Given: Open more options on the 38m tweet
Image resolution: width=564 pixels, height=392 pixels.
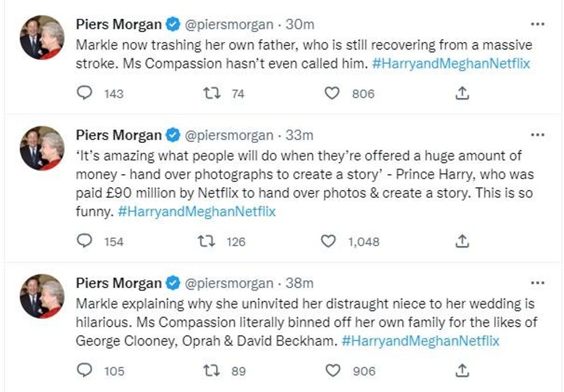Looking at the screenshot, I should [536, 283].
